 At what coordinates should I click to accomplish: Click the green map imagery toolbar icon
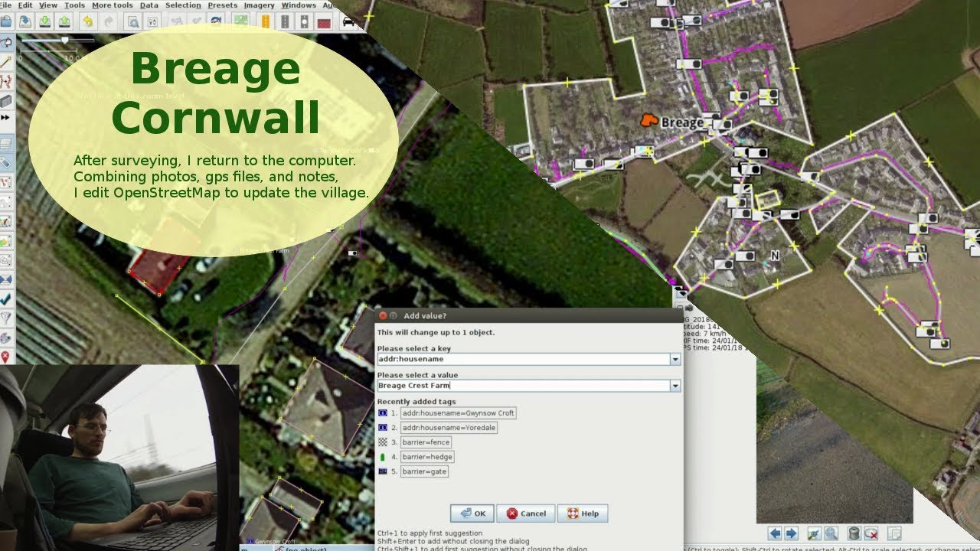[x=240, y=21]
